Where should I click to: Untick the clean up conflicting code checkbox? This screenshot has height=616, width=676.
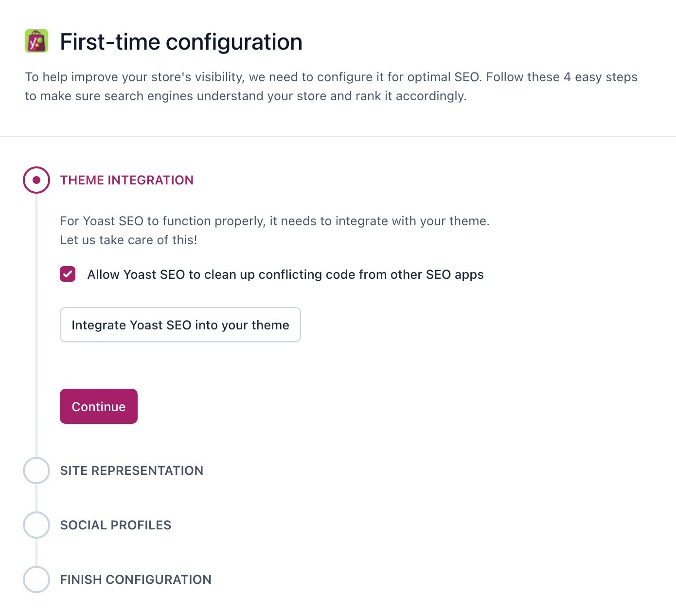68,274
